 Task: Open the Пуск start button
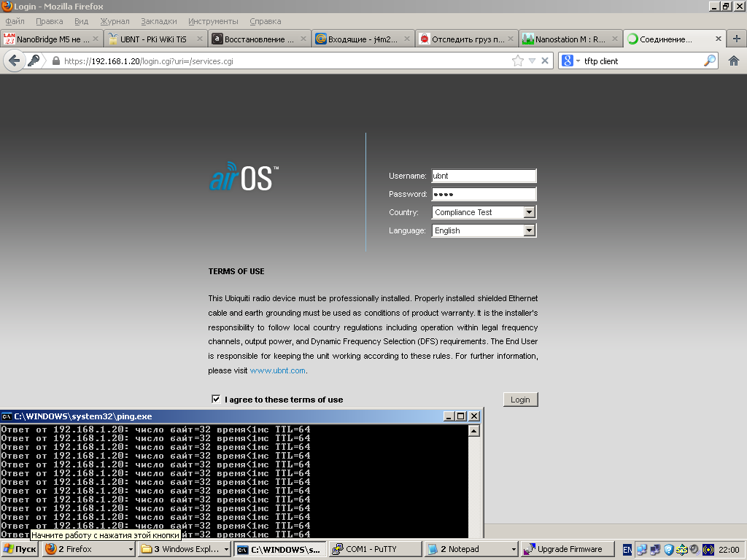(x=20, y=550)
